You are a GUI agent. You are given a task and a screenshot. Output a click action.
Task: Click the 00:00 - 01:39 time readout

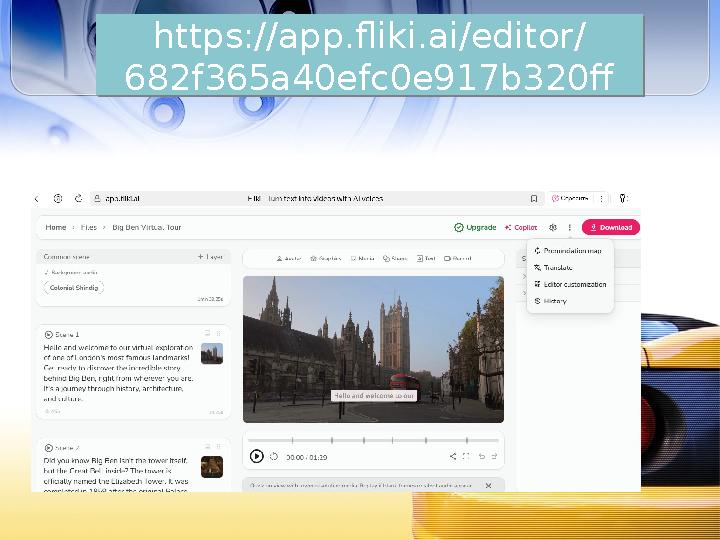[x=306, y=457]
